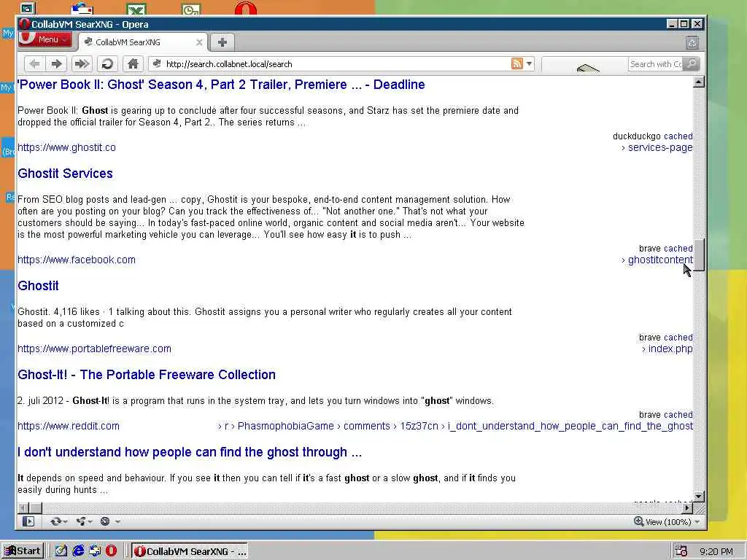Click the 9:20 PM clock
This screenshot has height=560, width=747.
pos(716,551)
